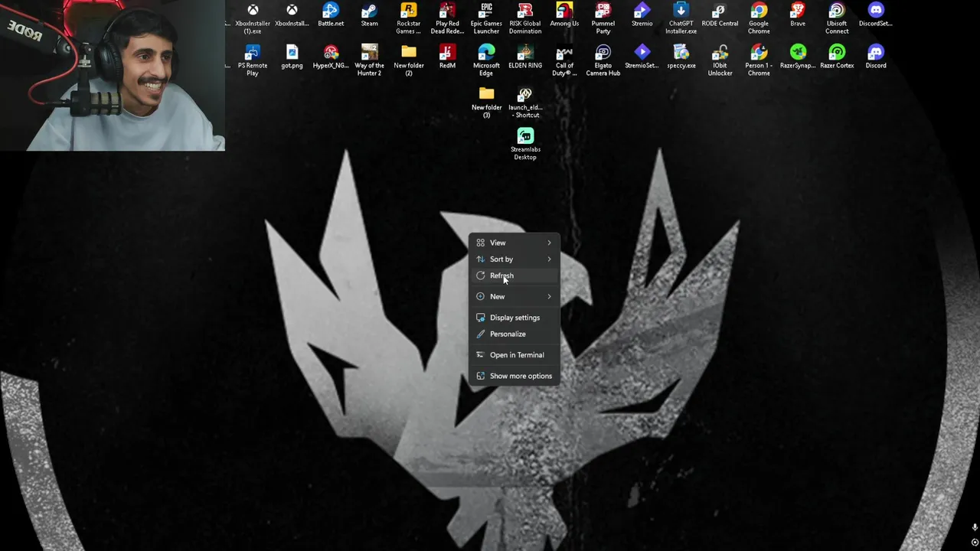Select the Ubisoft Connect icon

click(837, 18)
